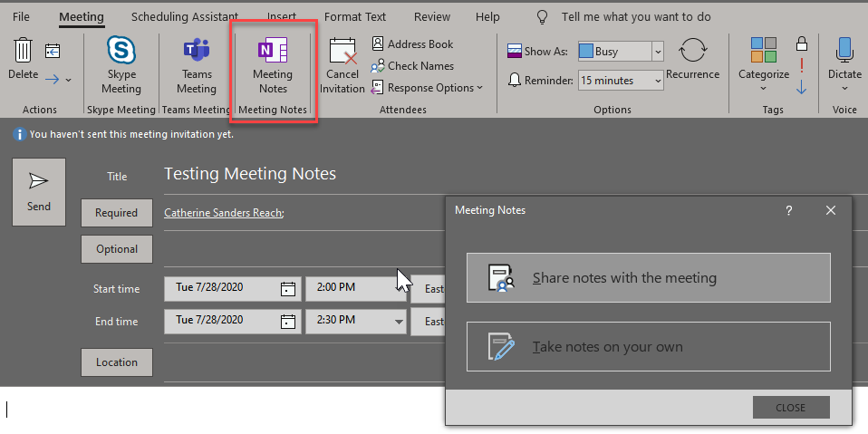
Task: Choose Share notes with the meeting
Action: coord(648,278)
